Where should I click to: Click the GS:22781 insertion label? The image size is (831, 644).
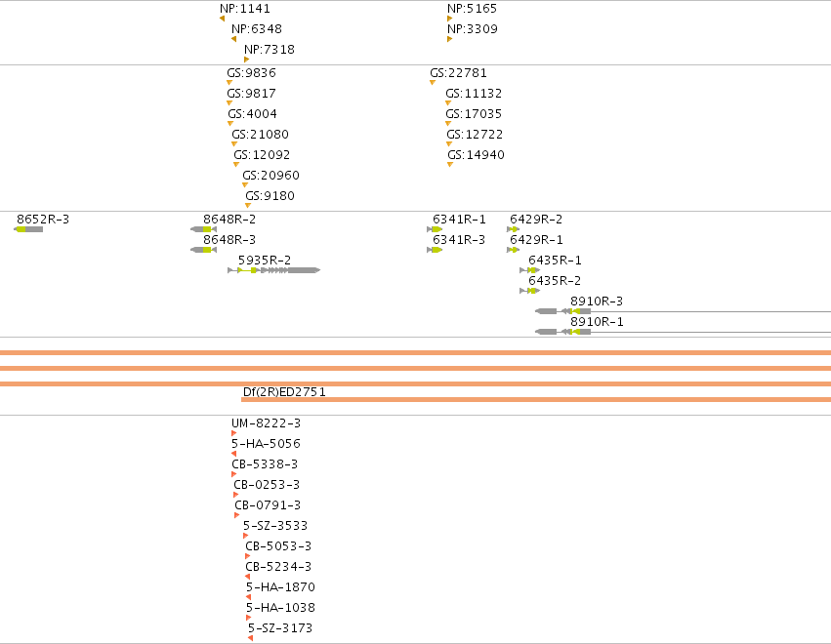(x=458, y=73)
